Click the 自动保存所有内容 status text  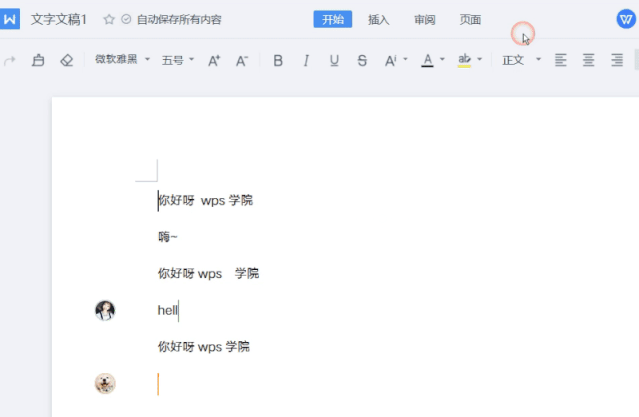pyautogui.click(x=179, y=20)
